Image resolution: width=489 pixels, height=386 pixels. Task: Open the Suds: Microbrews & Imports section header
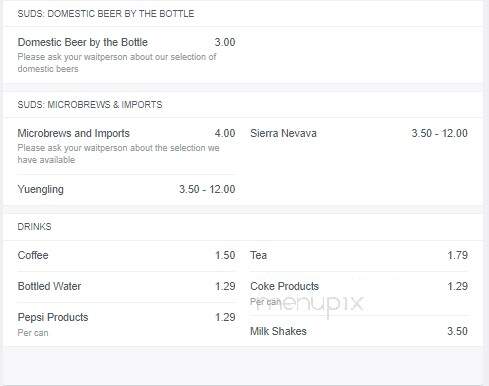(90, 105)
